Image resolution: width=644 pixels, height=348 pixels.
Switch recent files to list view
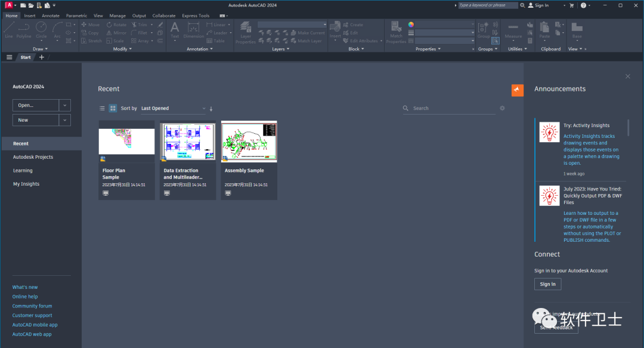coord(102,108)
